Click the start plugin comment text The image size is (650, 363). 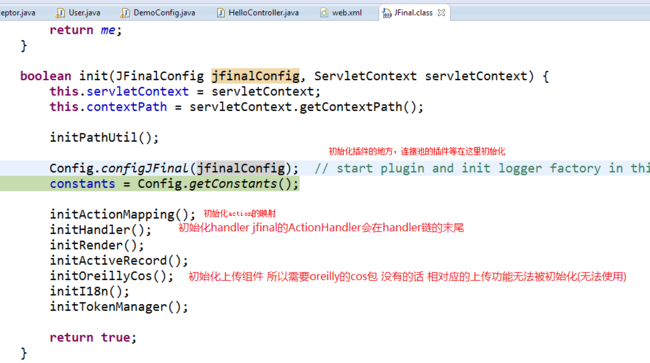pos(482,168)
